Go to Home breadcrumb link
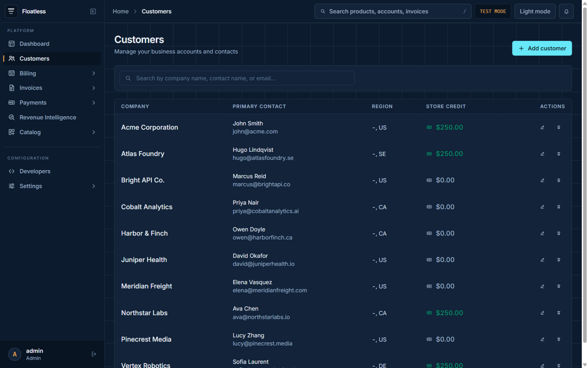 pos(120,11)
